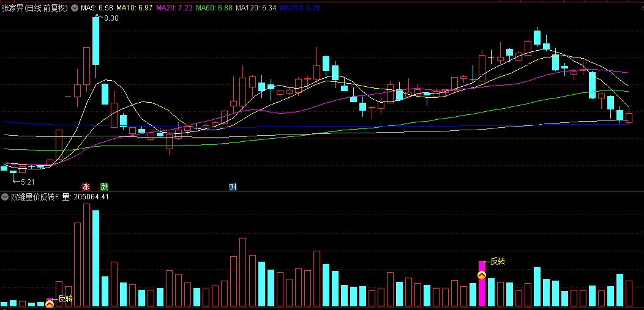Open the dropdown arrow beside 张家界 chart title
Screen dimensions: 644x310
74,8
